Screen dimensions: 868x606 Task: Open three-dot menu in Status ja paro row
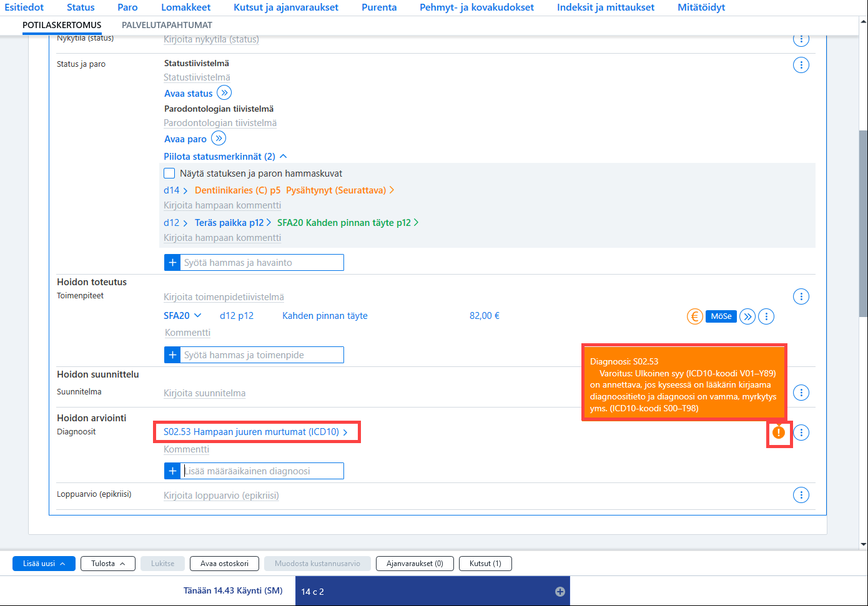801,65
